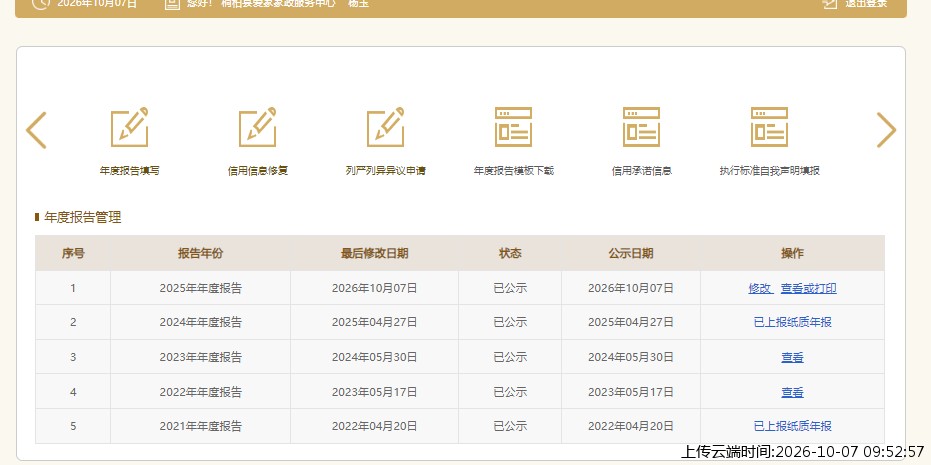Image resolution: width=931 pixels, height=465 pixels.
Task: Click 修改 link for 2025 annual report
Action: coord(759,289)
